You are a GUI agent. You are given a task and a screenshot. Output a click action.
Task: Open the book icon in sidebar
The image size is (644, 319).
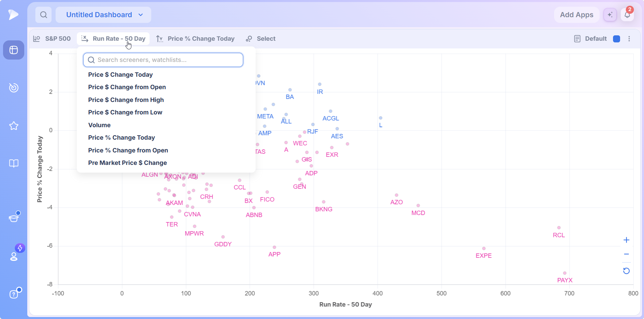(x=13, y=164)
